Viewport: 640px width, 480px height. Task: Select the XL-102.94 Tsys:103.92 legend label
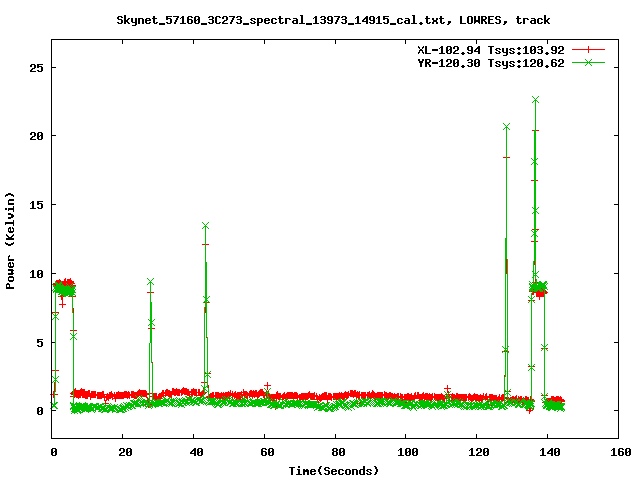tap(491, 50)
